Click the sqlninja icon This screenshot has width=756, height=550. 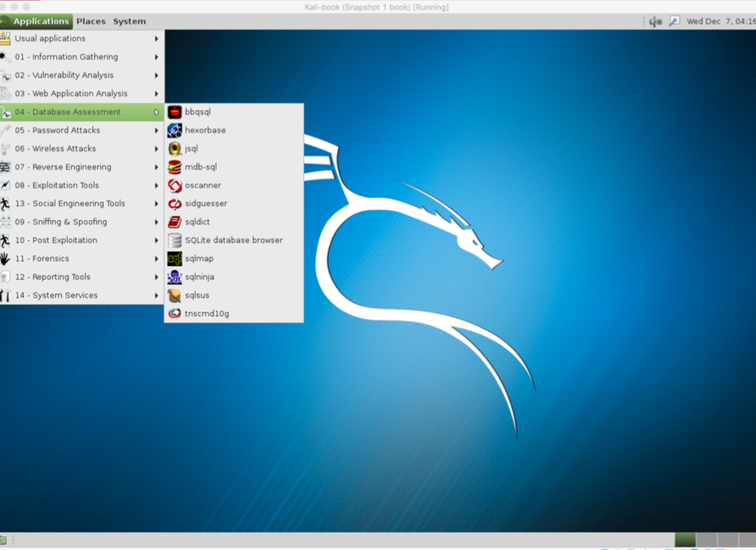click(x=174, y=277)
